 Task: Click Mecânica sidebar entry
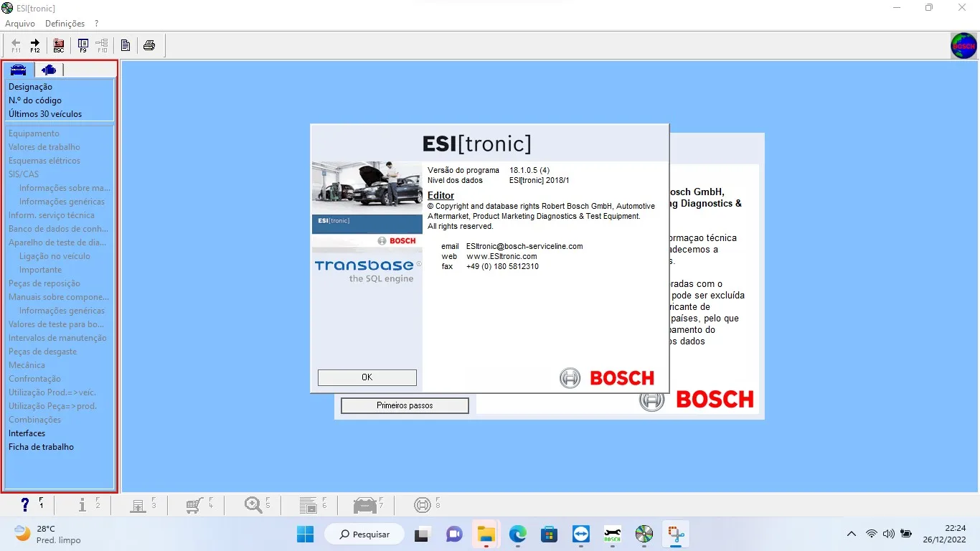tap(27, 365)
